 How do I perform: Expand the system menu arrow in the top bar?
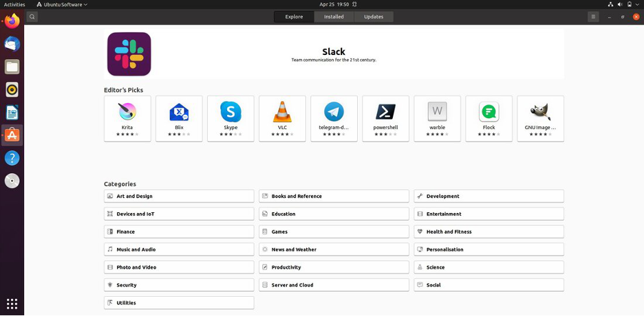[x=637, y=5]
